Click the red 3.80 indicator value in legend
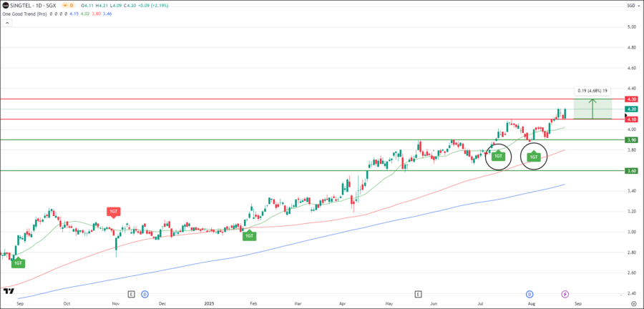 click(x=96, y=14)
